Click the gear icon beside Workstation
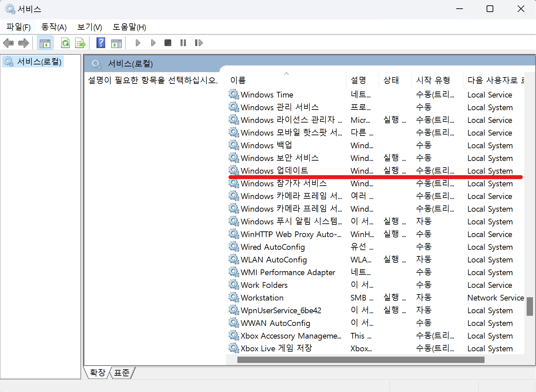The width and height of the screenshot is (536, 392). (234, 298)
